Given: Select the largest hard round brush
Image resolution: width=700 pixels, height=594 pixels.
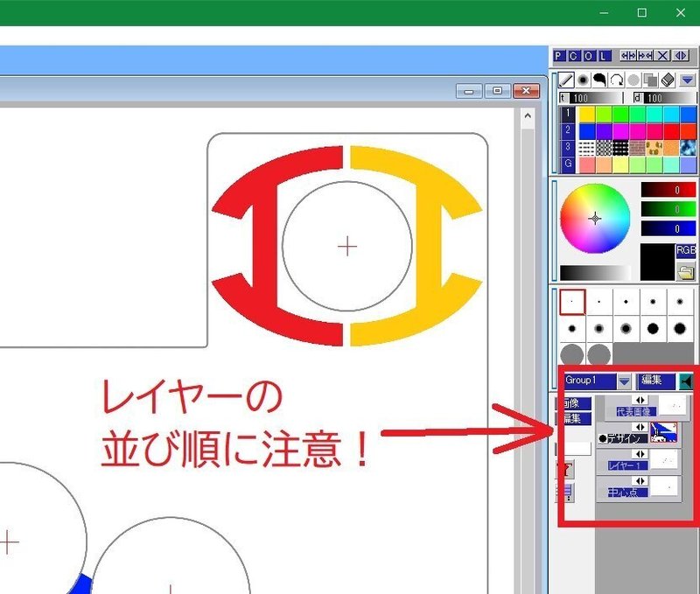Looking at the screenshot, I should click(680, 329).
